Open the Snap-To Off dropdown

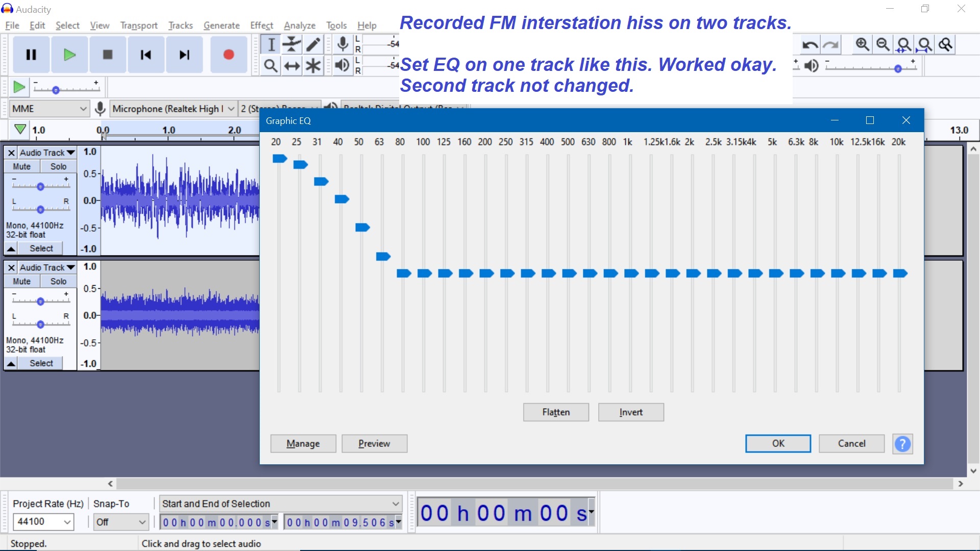[121, 522]
